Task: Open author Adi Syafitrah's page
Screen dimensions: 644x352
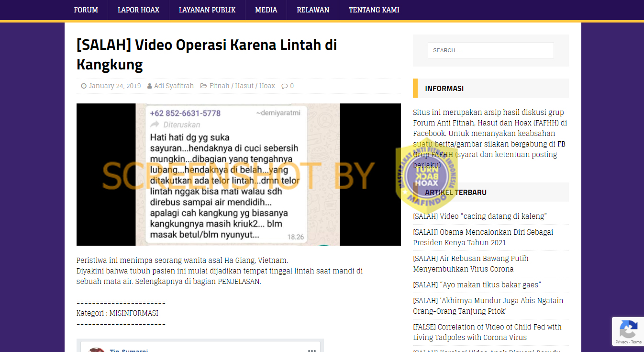Action: coord(174,86)
